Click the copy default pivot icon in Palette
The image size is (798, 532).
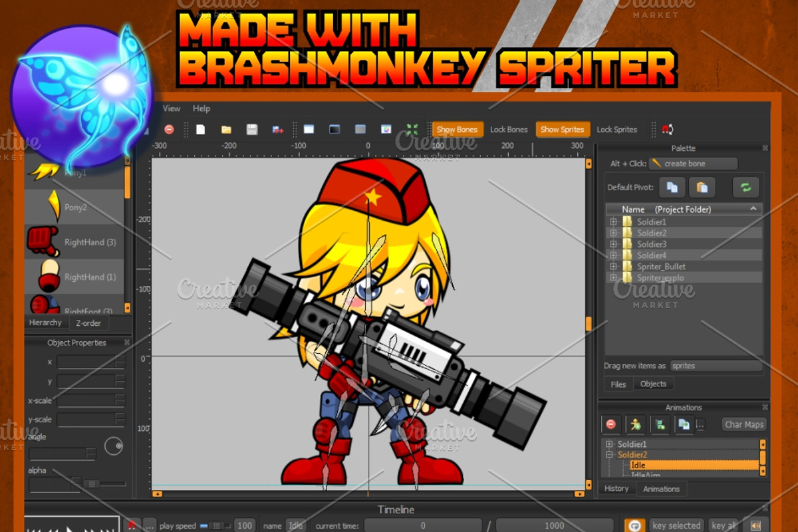[672, 188]
